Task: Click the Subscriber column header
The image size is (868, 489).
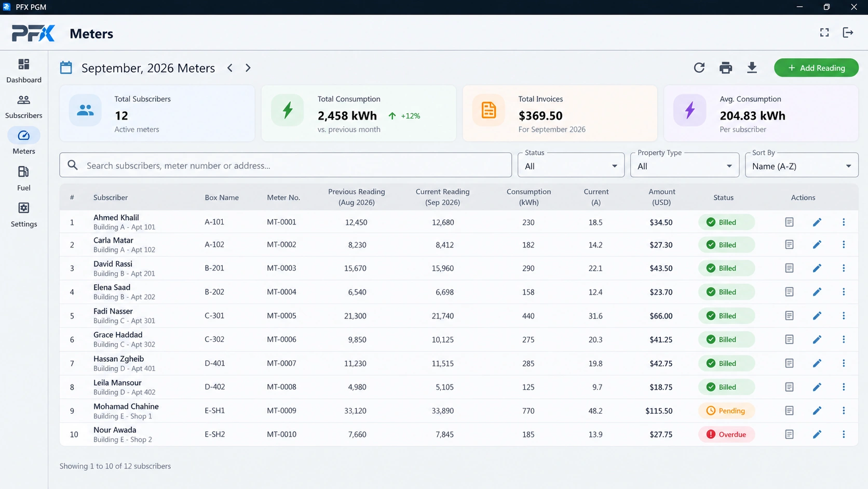Action: [x=111, y=197]
